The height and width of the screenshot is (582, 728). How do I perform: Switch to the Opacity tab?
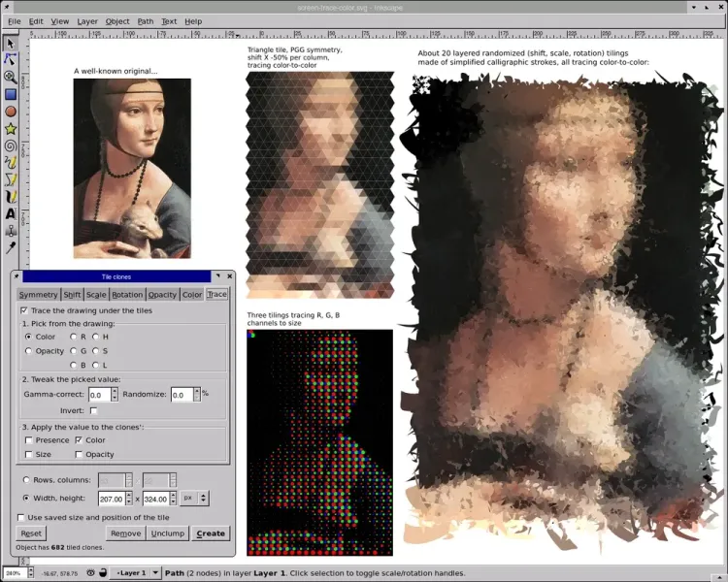tap(162, 295)
